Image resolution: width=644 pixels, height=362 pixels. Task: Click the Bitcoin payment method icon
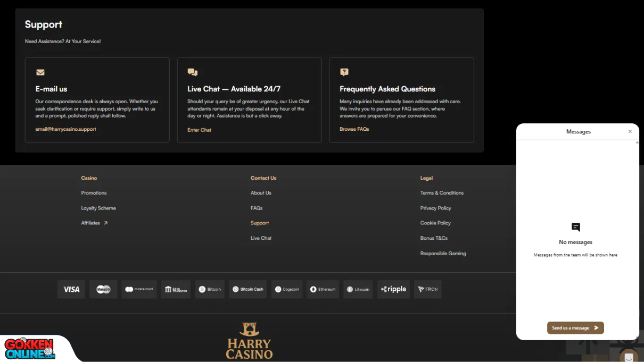210,289
